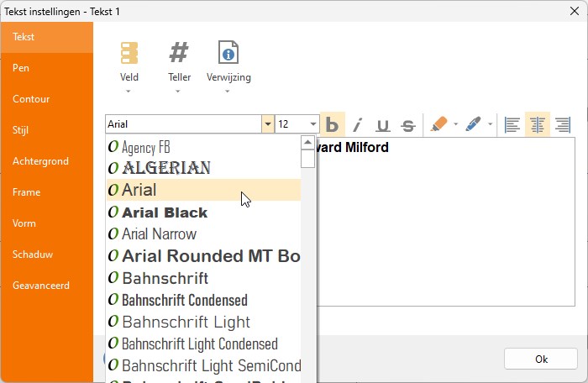Open the Geavanceerd tab
This screenshot has height=383, width=588.
(47, 286)
